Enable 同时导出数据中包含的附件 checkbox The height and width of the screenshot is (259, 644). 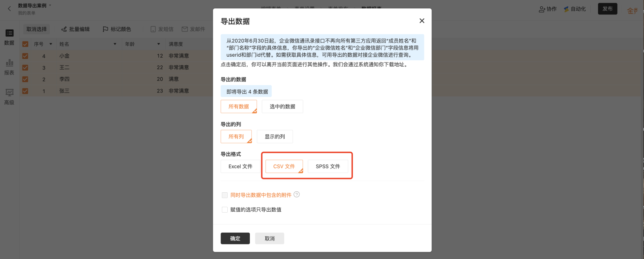pos(225,195)
